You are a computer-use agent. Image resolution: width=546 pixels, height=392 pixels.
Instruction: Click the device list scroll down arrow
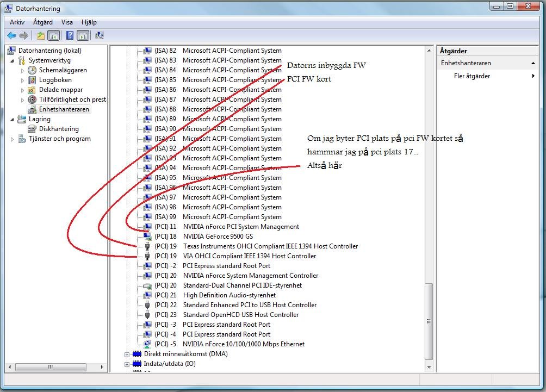[x=429, y=368]
